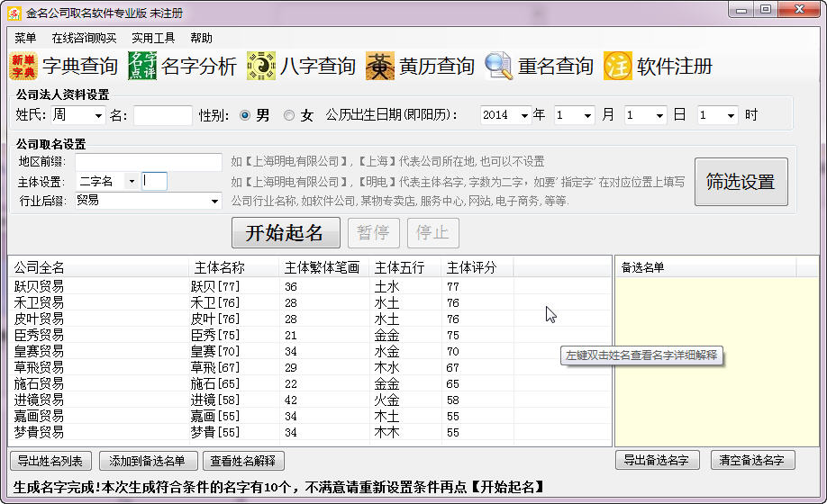Open the 实用工具 menu
Screen dimensions: 827x504
(153, 38)
